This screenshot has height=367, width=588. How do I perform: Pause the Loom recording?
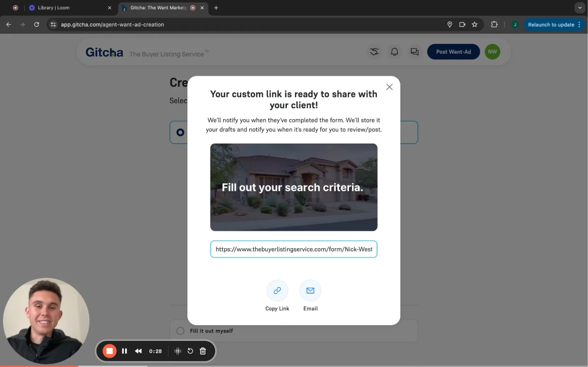pos(124,351)
